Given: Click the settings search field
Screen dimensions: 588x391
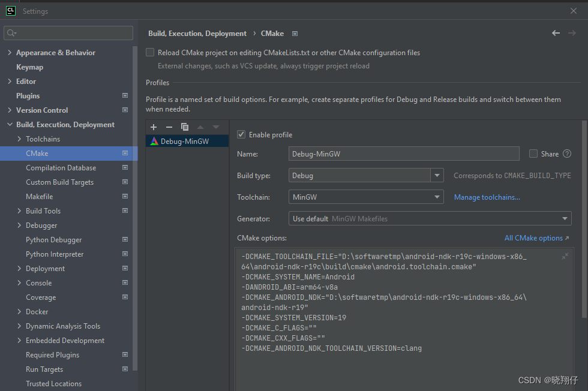Looking at the screenshot, I should coord(68,33).
